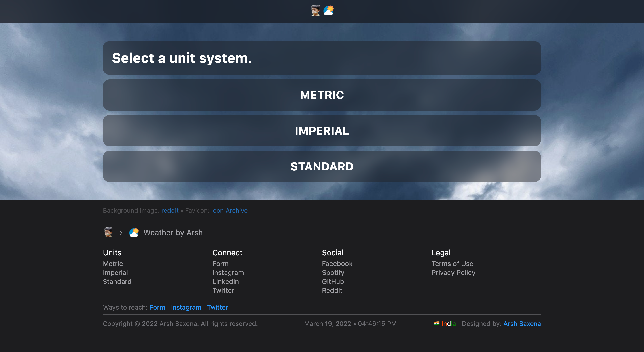644x352 pixels.
Task: Open the Arsh Saxena designer link
Action: pyautogui.click(x=522, y=324)
